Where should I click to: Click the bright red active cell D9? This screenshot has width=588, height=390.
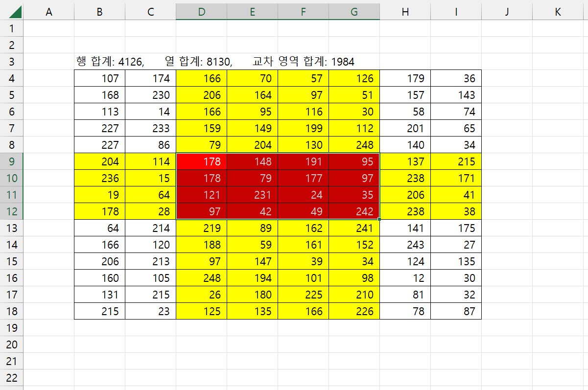[x=201, y=161]
